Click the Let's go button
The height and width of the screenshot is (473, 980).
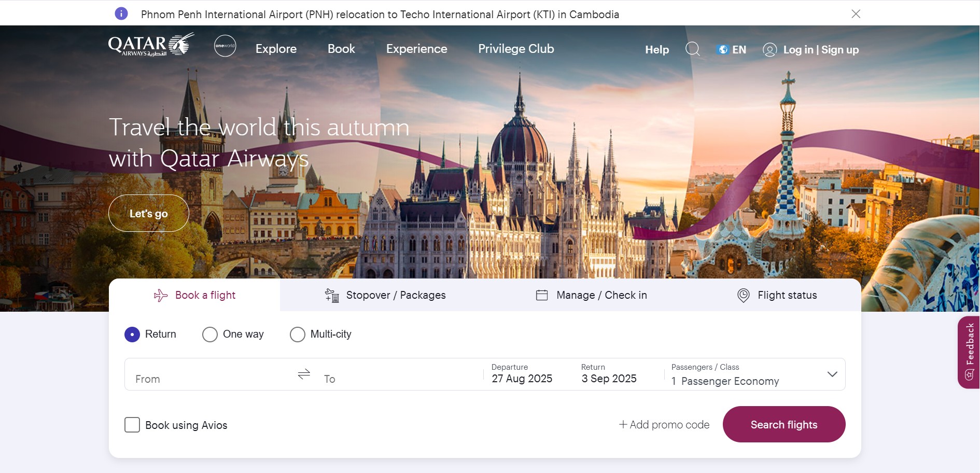click(148, 213)
